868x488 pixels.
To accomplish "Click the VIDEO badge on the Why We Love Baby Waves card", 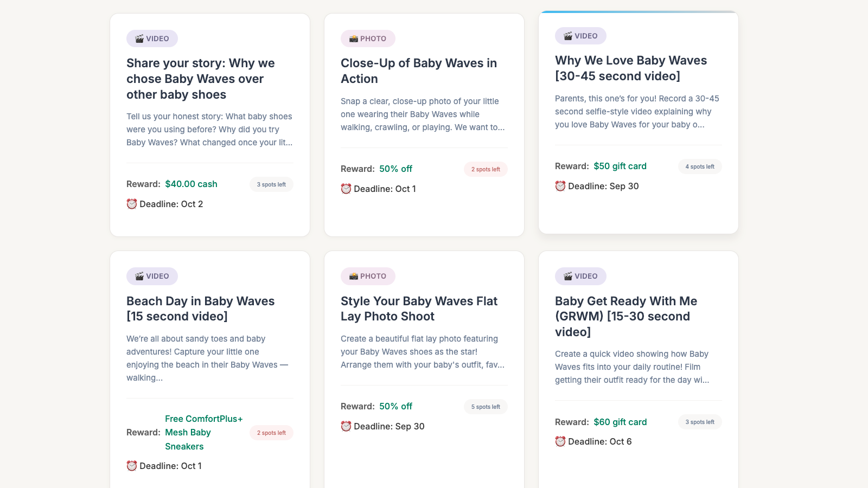I will coord(580,36).
